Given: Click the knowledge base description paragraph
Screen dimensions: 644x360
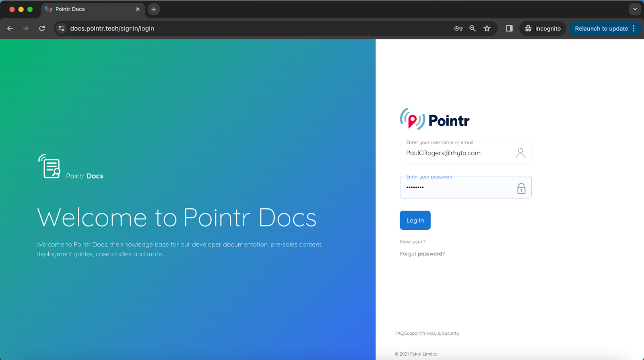Looking at the screenshot, I should point(180,249).
